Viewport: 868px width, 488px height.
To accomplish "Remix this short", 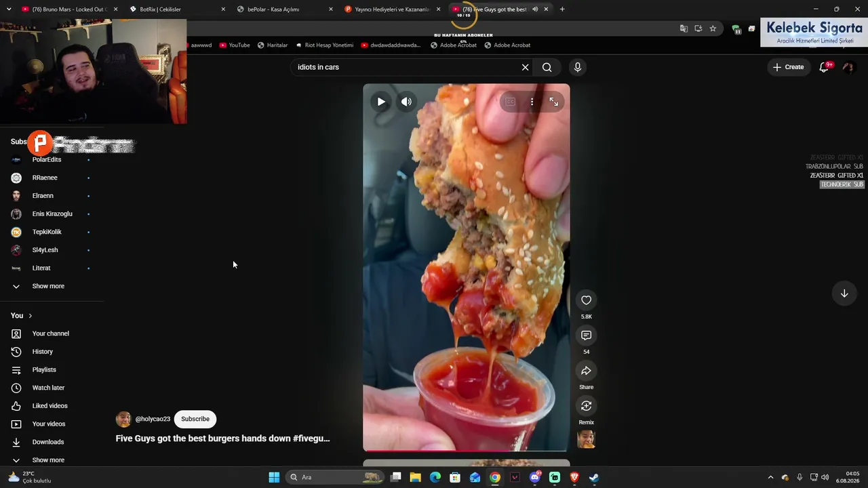I will click(x=587, y=406).
